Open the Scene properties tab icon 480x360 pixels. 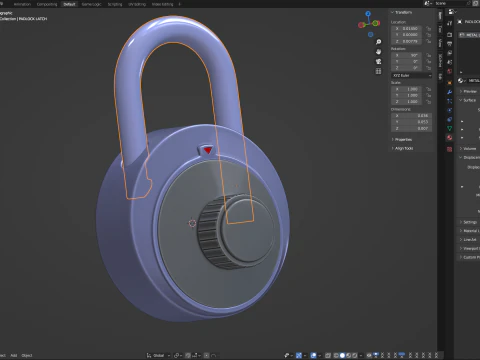coord(450,62)
